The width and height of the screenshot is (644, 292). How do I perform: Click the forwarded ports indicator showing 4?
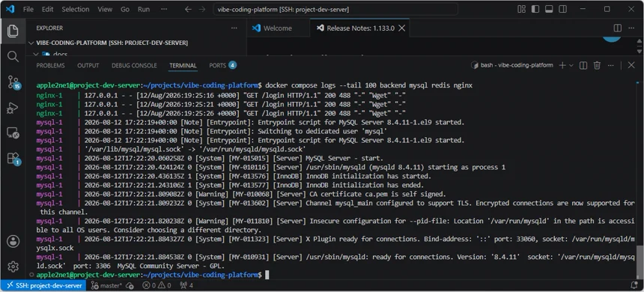pos(186,285)
